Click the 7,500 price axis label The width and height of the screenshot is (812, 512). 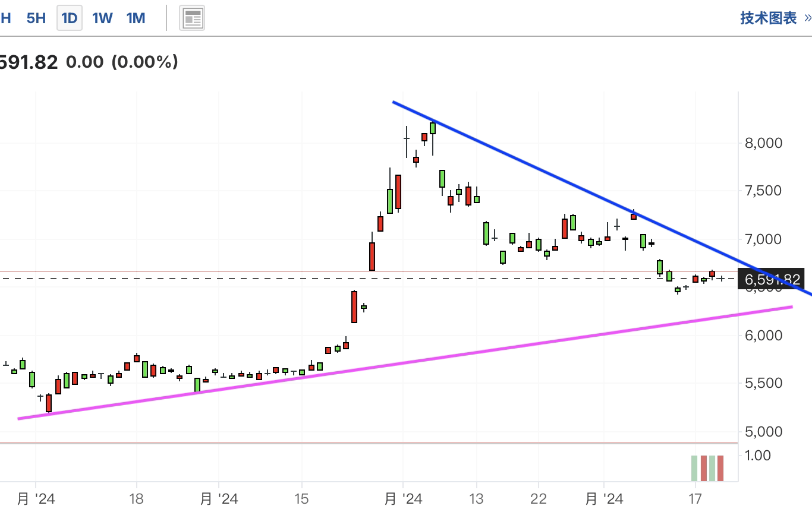click(x=763, y=191)
